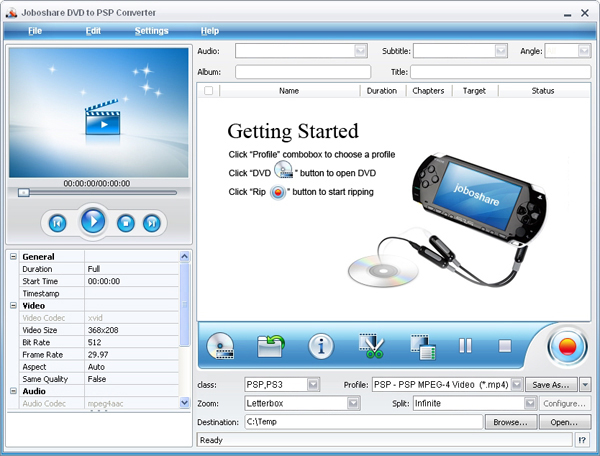This screenshot has height=456, width=600.
Task: Pause ripping with the pause icon
Action: coord(465,346)
